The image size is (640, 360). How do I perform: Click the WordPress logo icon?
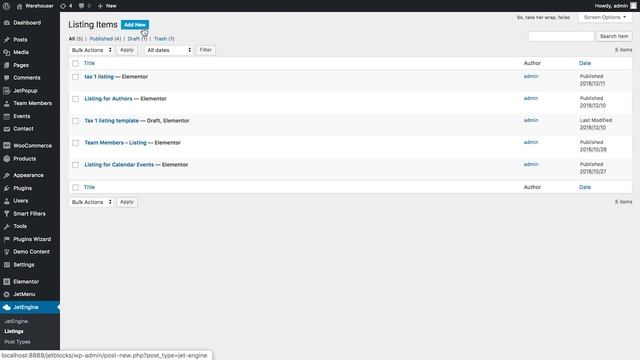[6, 6]
